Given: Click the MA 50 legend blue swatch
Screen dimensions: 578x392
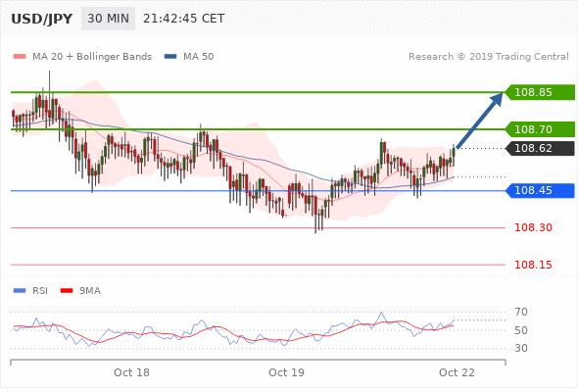Looking at the screenshot, I should tap(170, 57).
